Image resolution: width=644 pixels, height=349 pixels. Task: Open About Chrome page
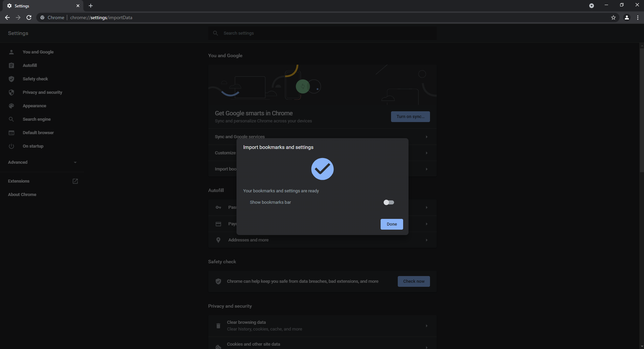click(22, 195)
